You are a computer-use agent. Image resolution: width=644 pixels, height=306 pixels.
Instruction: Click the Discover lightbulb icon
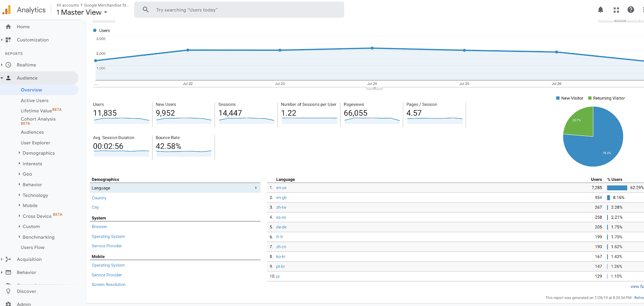[x=8, y=291]
